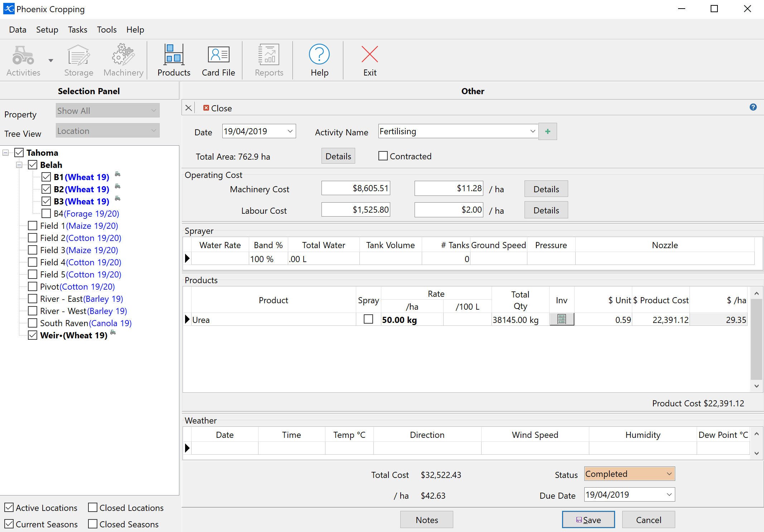Image resolution: width=764 pixels, height=532 pixels.
Task: Click the Phoenix Cropping app logo
Action: (x=9, y=9)
